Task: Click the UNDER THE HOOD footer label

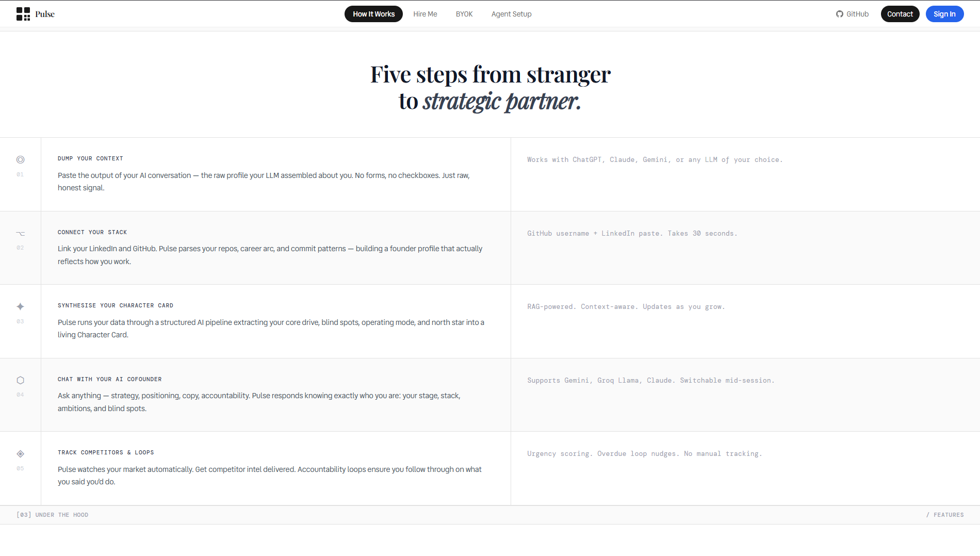Action: coord(53,514)
